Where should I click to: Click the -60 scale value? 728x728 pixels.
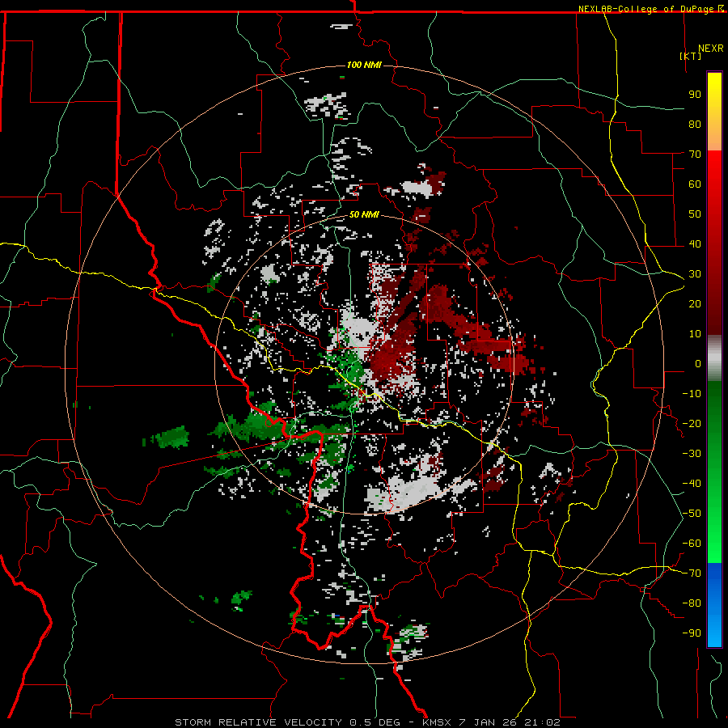point(692,544)
